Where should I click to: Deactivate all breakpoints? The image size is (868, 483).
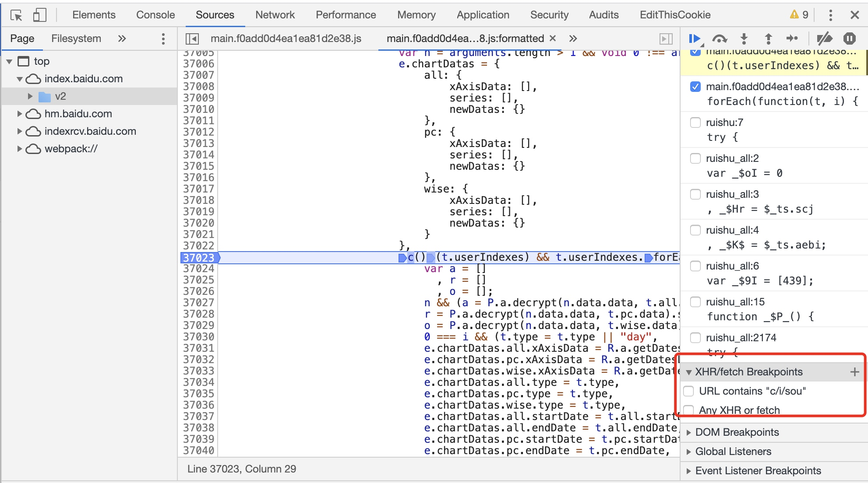point(824,38)
